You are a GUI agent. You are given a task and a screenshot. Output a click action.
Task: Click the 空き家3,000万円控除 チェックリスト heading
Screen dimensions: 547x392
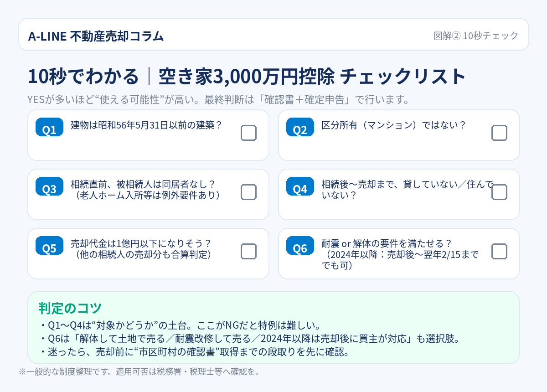click(x=246, y=77)
